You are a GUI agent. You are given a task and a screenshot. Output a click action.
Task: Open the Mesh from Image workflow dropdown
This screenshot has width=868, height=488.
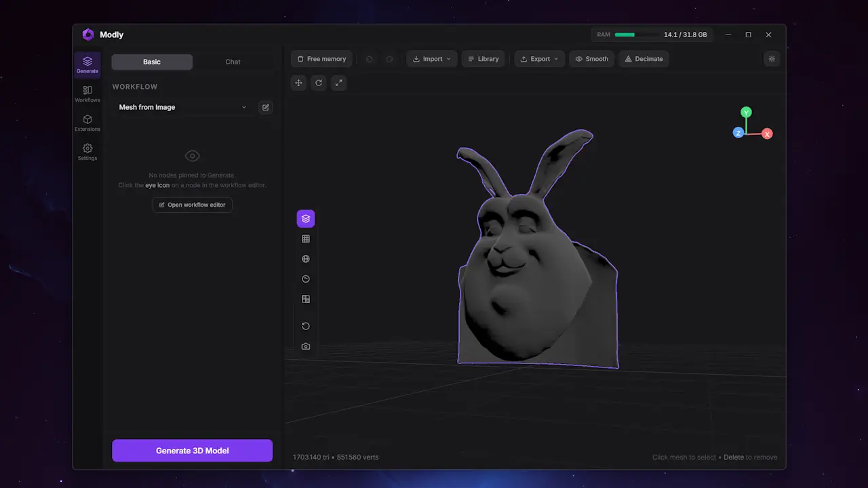pyautogui.click(x=183, y=107)
